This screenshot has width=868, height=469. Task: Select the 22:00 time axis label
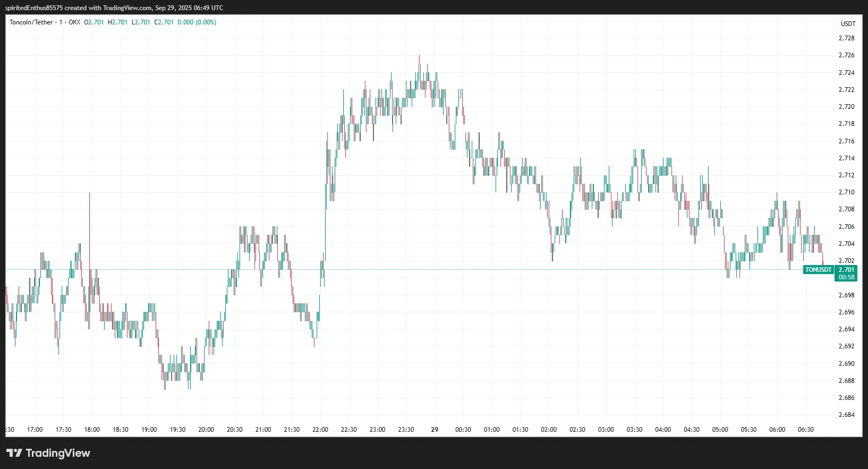[x=320, y=430]
